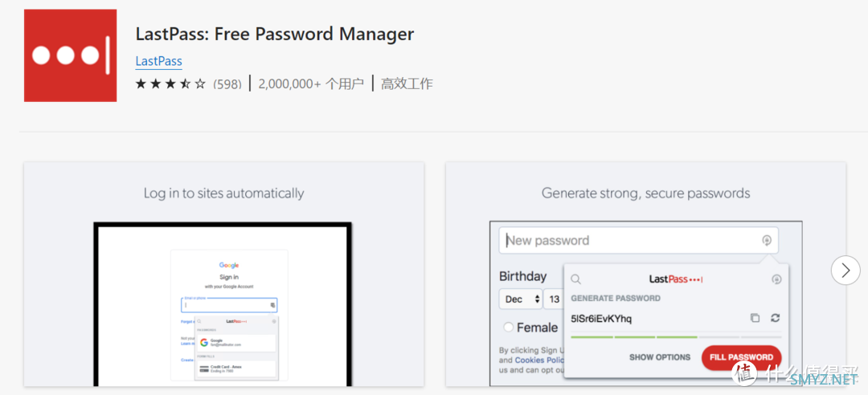Click the star rating under the title
The height and width of the screenshot is (395, 868).
coord(171,84)
